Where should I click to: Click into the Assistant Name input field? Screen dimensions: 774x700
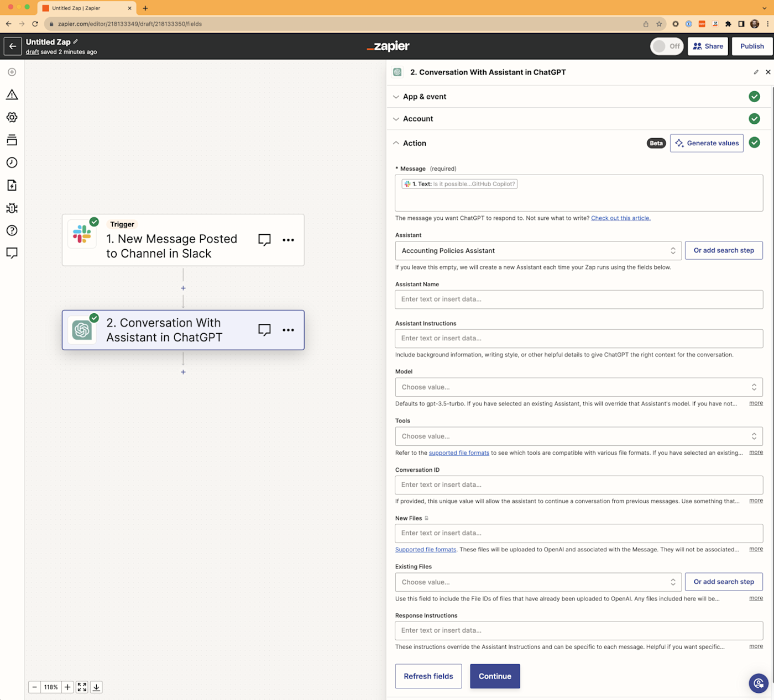click(579, 299)
